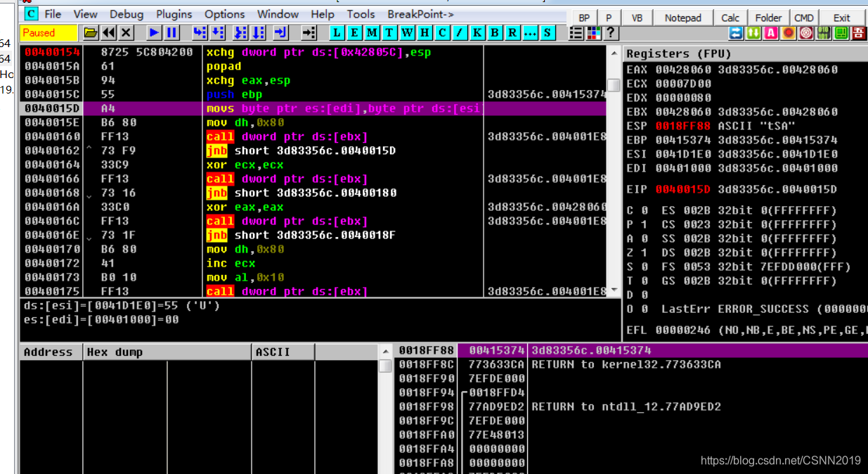Select the EIP register value 0040015D
Viewport: 868px width, 474px height.
click(682, 189)
